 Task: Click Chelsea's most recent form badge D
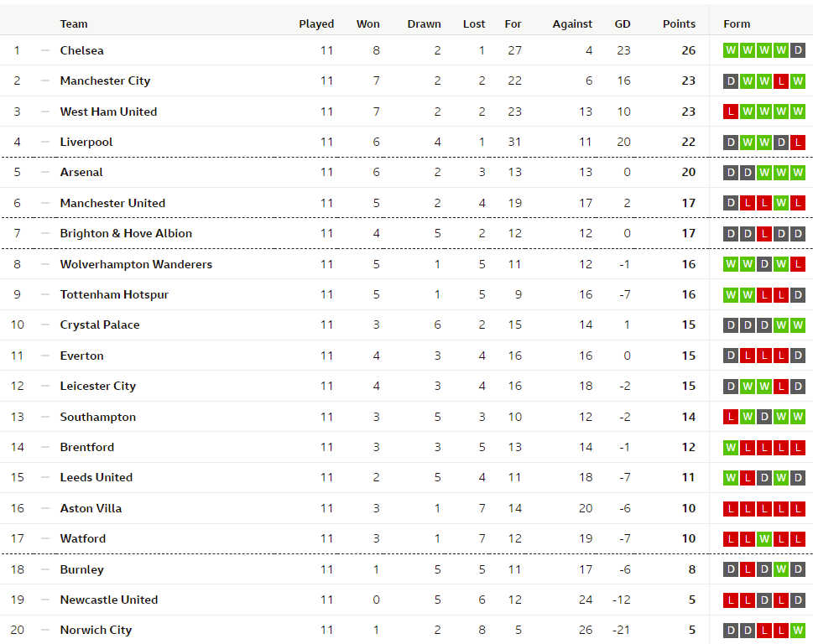coord(798,50)
